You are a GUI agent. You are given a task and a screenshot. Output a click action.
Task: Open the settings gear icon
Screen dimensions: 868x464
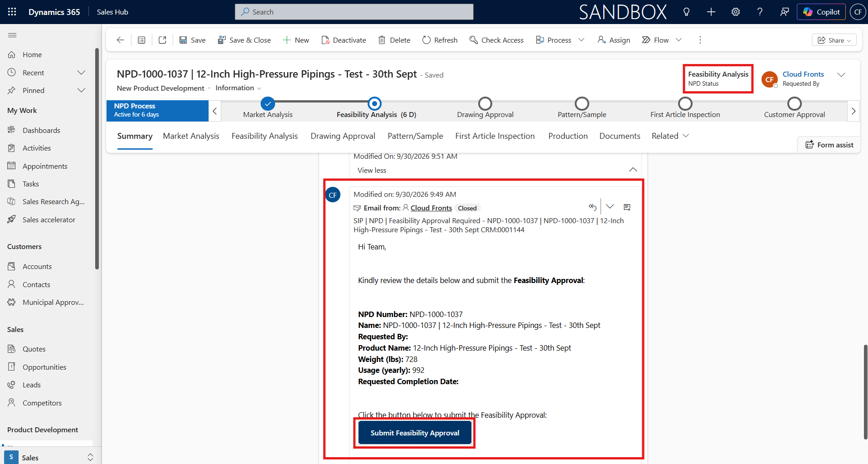click(x=735, y=12)
